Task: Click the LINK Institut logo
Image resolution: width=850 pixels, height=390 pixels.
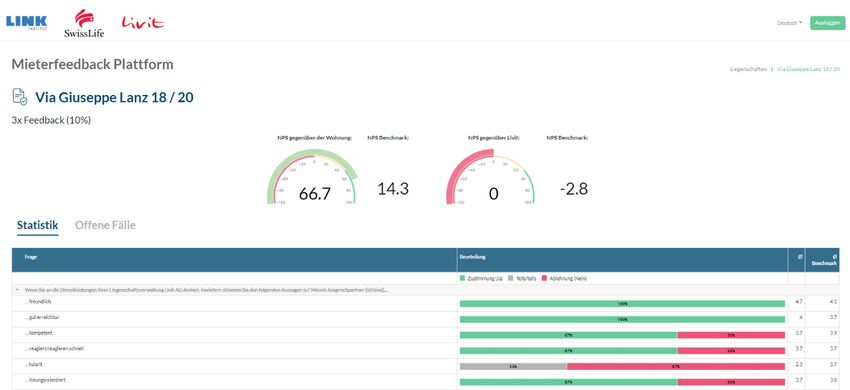Action: coord(26,22)
